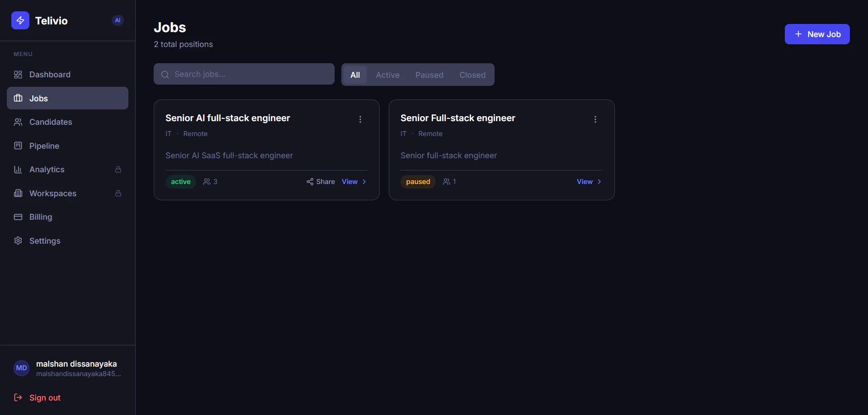Click the user name malshan dissanayaka
868x415 pixels.
point(76,364)
